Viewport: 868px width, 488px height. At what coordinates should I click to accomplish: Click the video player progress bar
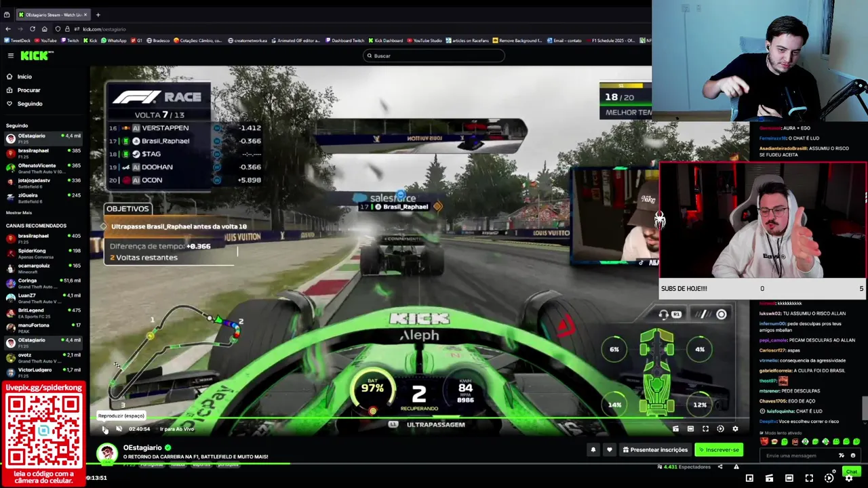coord(419,419)
